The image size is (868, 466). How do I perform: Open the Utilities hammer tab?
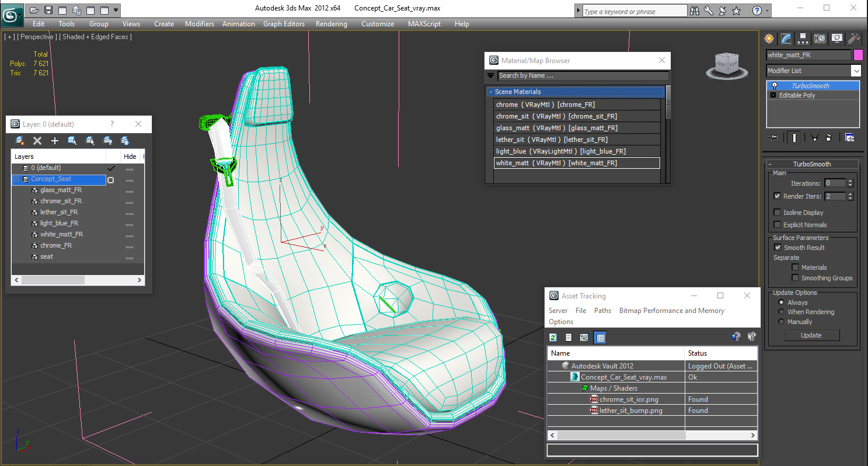pos(854,39)
